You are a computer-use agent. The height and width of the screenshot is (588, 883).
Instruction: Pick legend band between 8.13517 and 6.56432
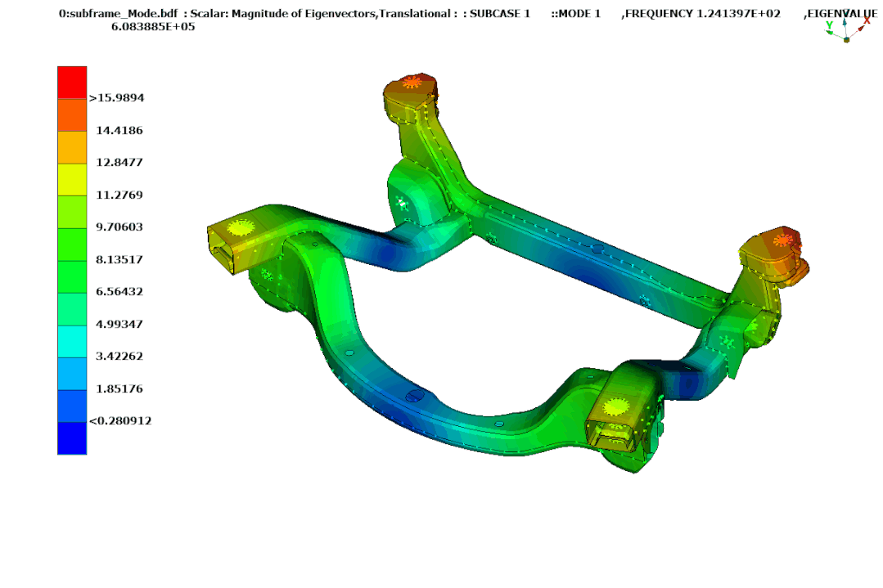click(x=72, y=277)
